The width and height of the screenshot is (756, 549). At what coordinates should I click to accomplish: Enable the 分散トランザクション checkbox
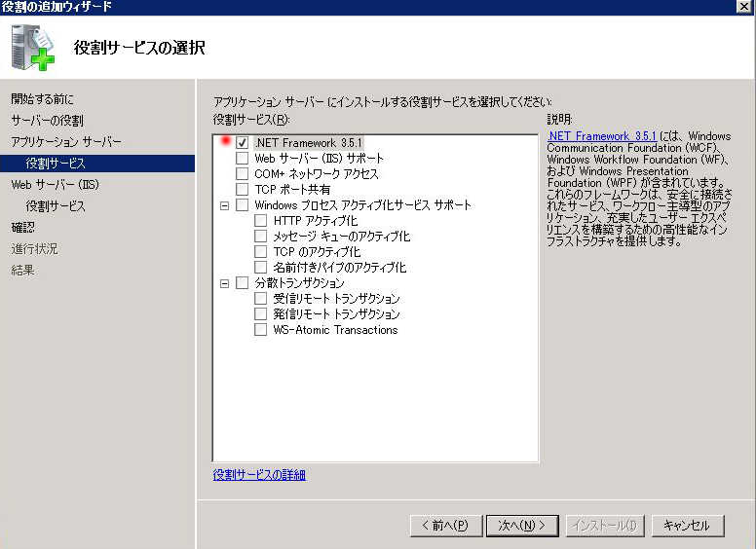pos(242,282)
